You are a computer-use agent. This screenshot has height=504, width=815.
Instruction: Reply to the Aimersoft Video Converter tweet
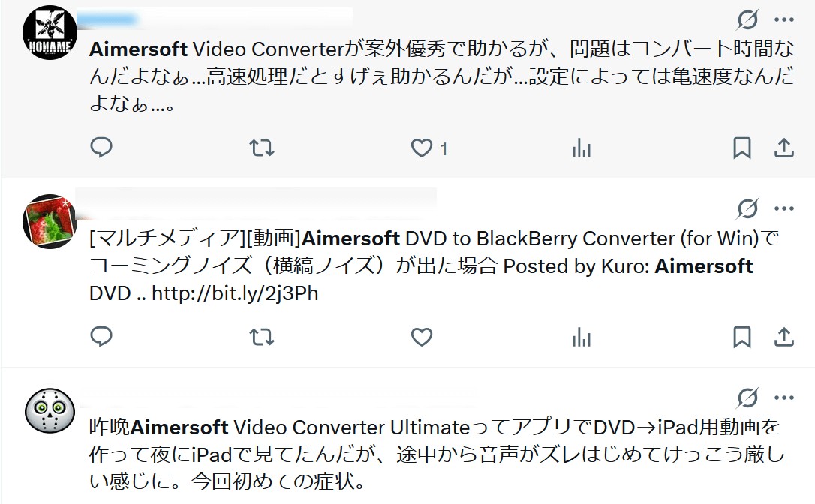(x=101, y=148)
